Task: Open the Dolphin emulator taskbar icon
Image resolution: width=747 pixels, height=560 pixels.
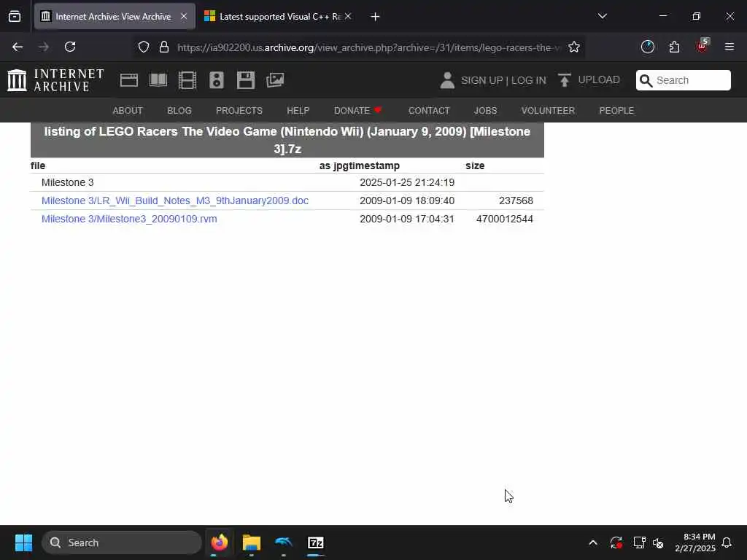Action: [284, 542]
